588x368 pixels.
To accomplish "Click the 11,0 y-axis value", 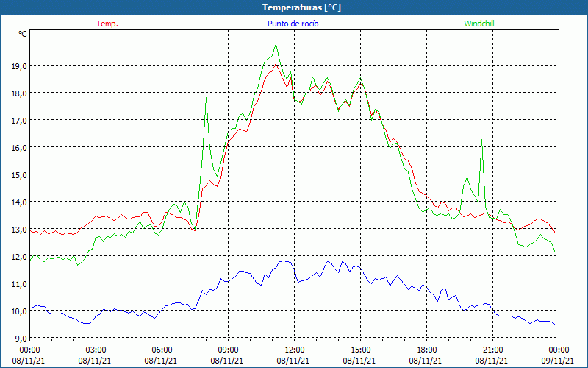I will click(20, 284).
